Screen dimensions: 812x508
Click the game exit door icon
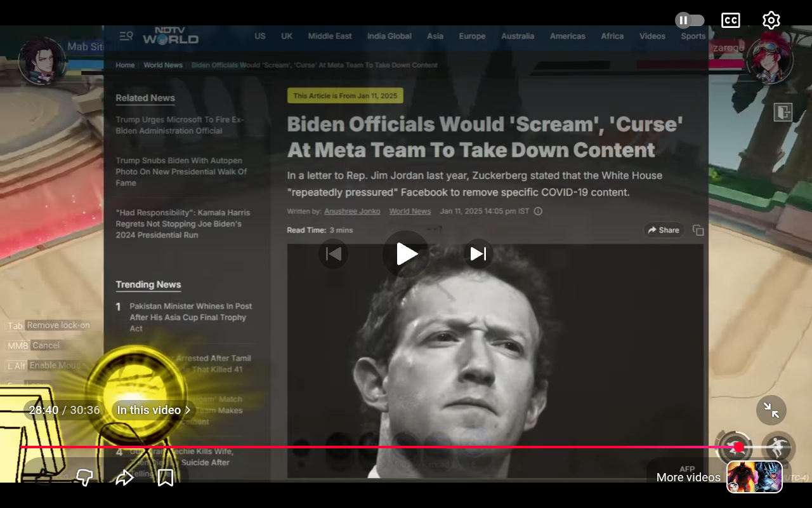point(783,112)
